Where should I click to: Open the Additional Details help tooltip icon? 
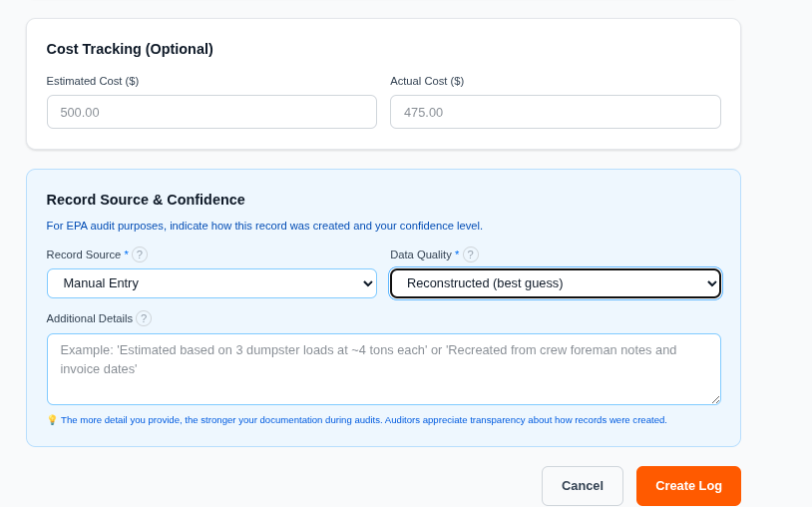144,318
